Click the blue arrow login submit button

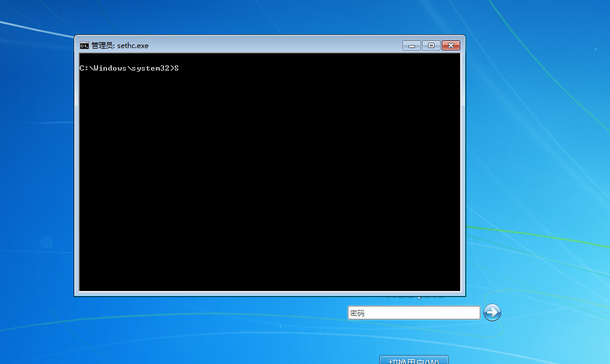click(x=492, y=312)
